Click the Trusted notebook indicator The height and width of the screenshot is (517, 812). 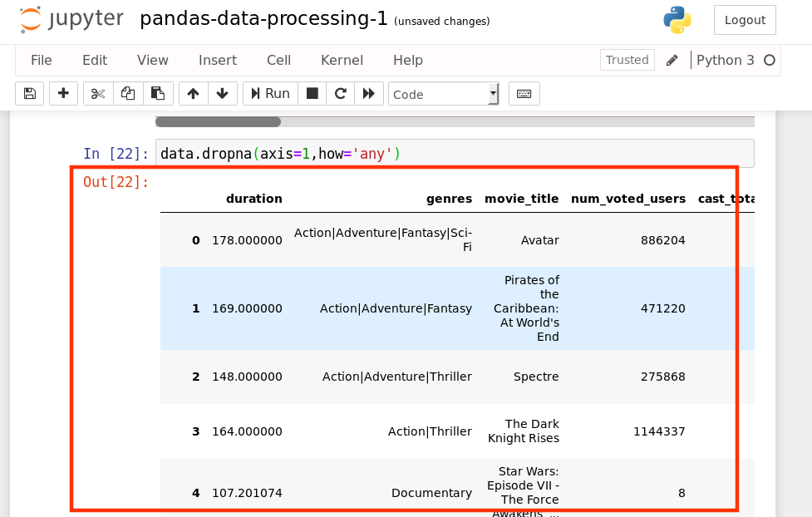click(x=627, y=60)
